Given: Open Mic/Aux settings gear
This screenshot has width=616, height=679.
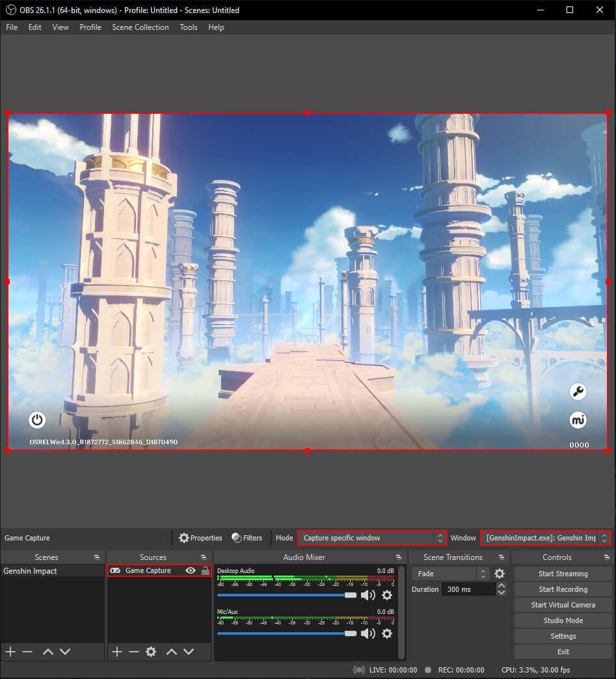Looking at the screenshot, I should [x=387, y=633].
